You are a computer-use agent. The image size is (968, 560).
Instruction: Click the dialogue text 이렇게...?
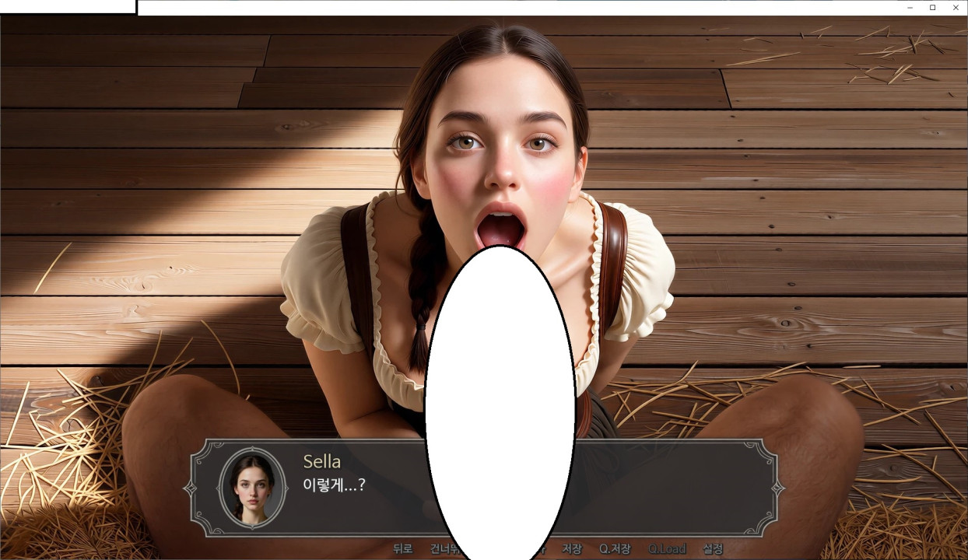click(x=334, y=485)
